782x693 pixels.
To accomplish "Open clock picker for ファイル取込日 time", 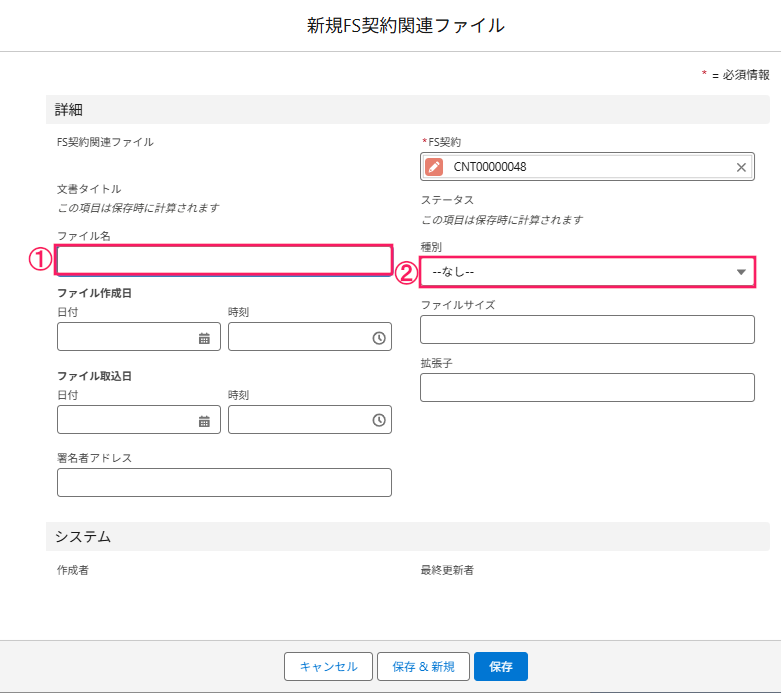I will 379,420.
